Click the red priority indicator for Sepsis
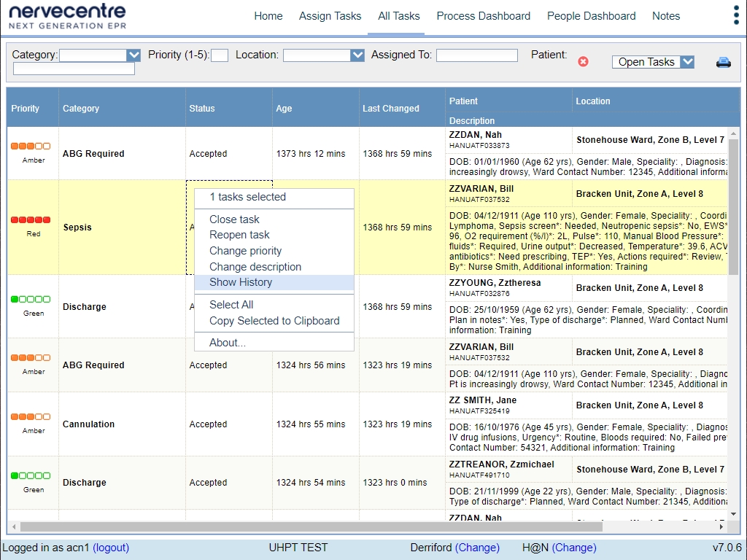This screenshot has height=560, width=747. (31, 219)
